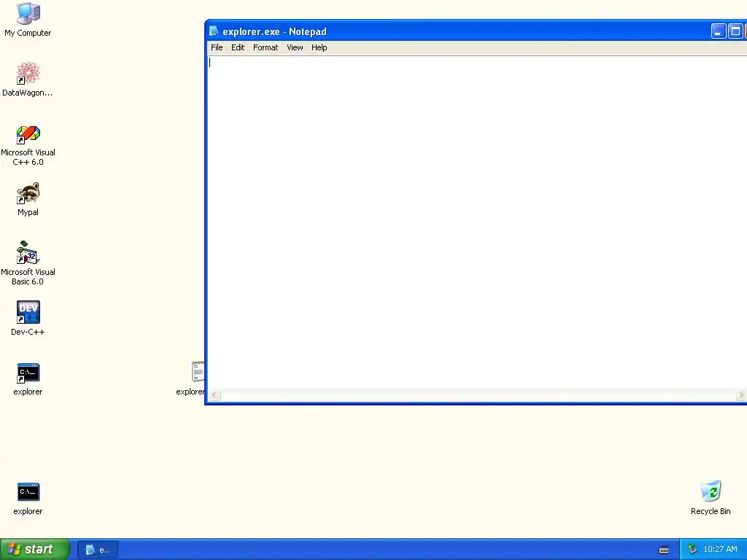Activate the Notepad taskbar button
Image resolution: width=747 pixels, height=560 pixels.
98,550
